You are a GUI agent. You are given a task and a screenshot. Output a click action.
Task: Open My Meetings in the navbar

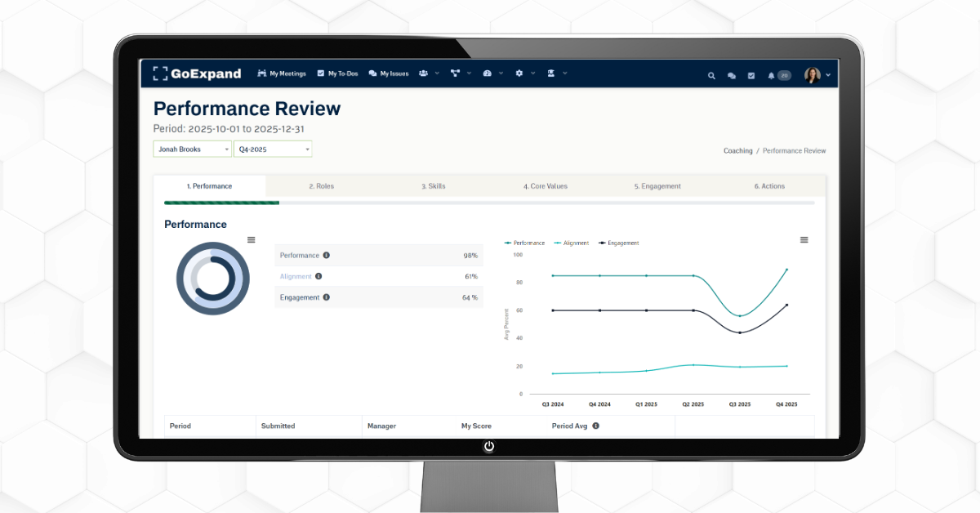(x=282, y=74)
